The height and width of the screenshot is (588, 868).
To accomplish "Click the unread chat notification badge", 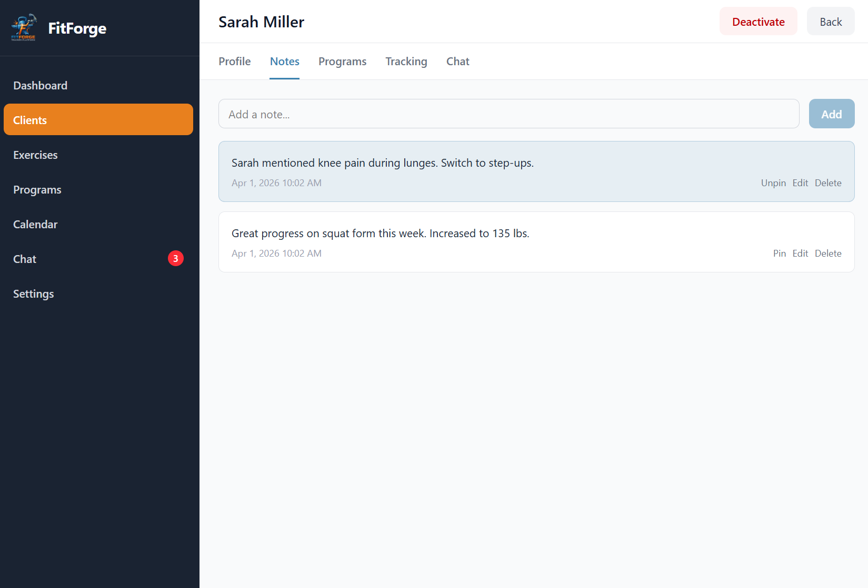I will click(x=175, y=258).
